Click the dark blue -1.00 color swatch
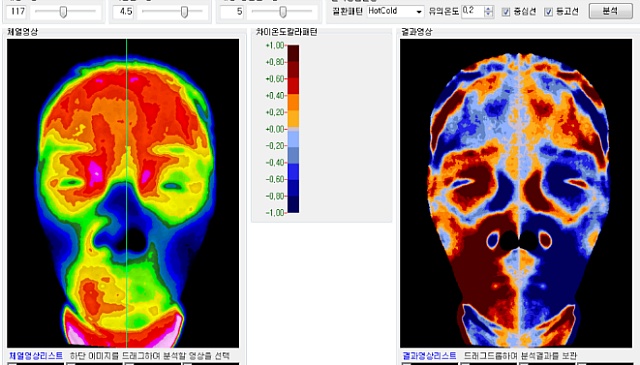 [x=293, y=205]
